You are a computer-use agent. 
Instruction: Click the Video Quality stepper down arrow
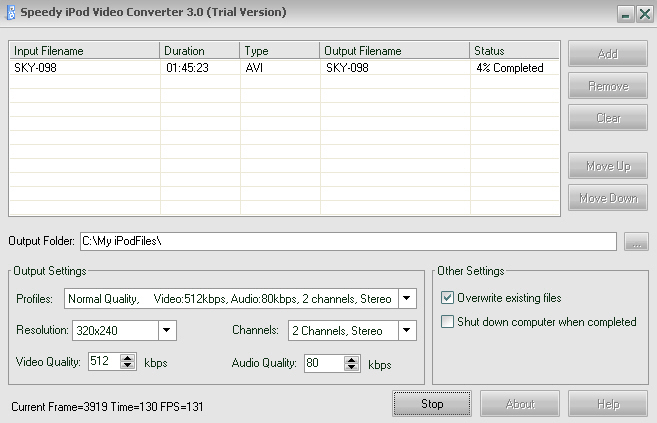[127, 365]
